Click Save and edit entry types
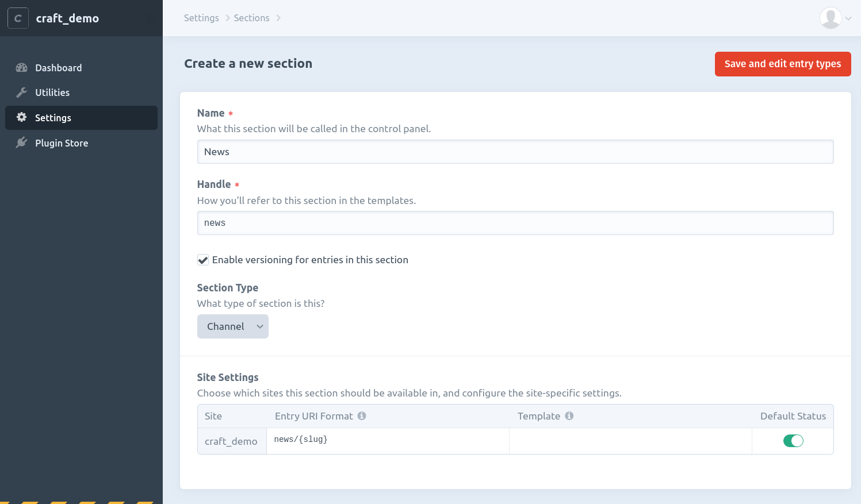Viewport: 861px width, 504px height. pyautogui.click(x=782, y=64)
